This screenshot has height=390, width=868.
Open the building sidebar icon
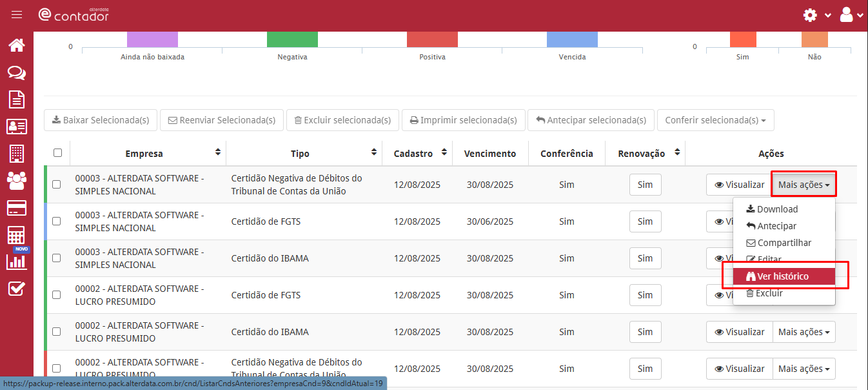17,154
